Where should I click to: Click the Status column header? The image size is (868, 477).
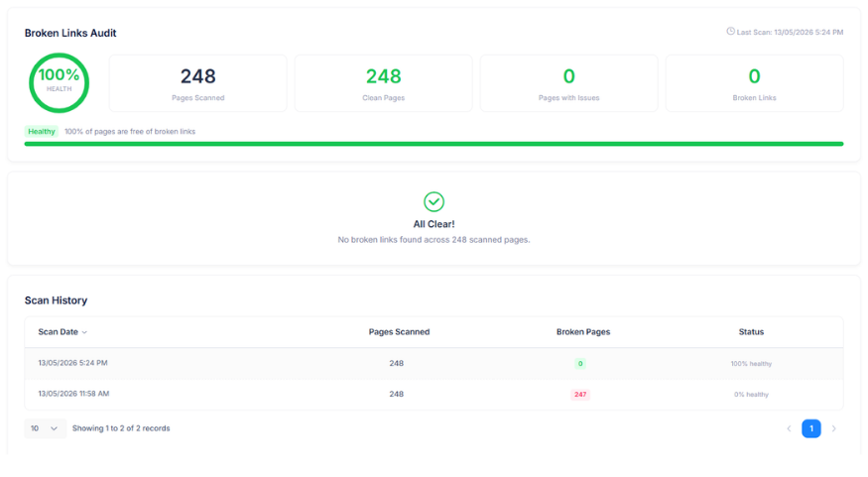tap(751, 332)
